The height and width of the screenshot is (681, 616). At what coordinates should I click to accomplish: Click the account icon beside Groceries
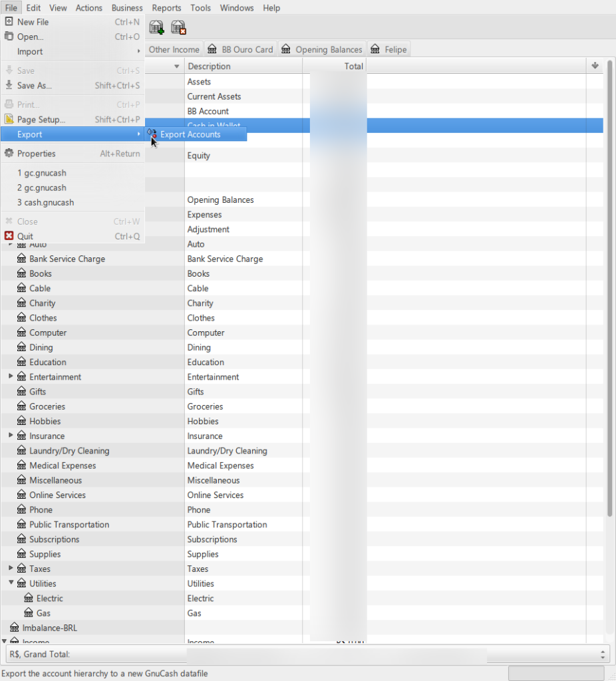click(x=21, y=406)
